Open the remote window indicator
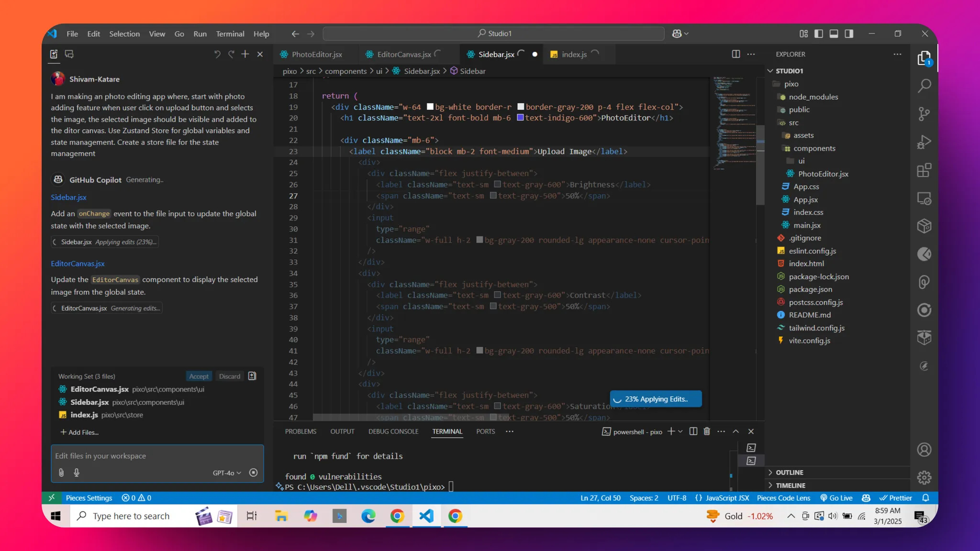Viewport: 980px width, 551px height. point(52,498)
